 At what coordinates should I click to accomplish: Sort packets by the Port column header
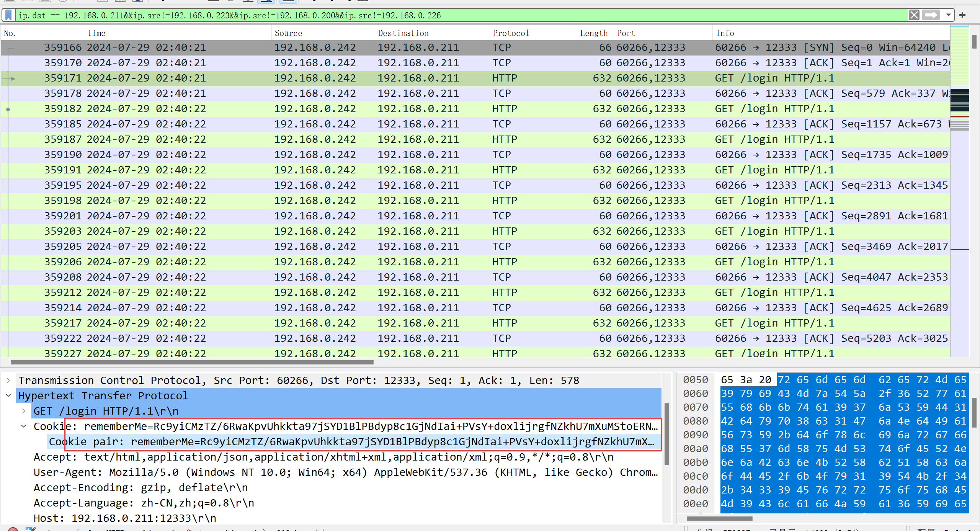tap(663, 33)
